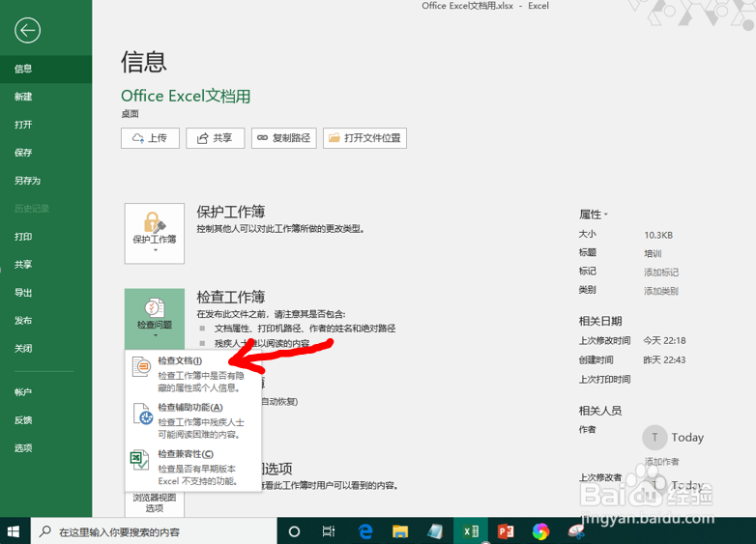Open Task View from the taskbar
Screen dimensions: 756x544
click(329, 531)
